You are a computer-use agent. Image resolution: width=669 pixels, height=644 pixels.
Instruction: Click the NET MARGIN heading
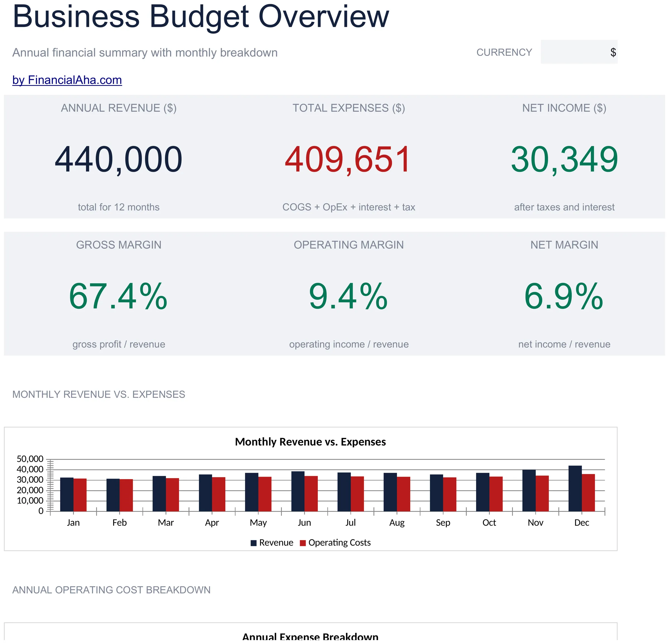pos(564,245)
